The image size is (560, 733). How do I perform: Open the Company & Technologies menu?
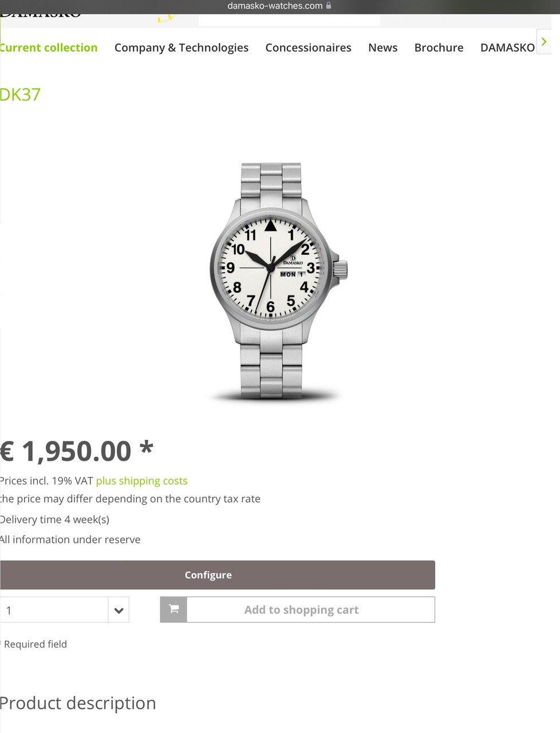[182, 48]
